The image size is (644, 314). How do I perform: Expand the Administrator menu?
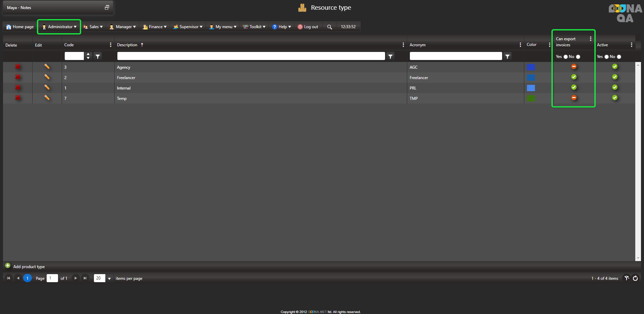(59, 27)
